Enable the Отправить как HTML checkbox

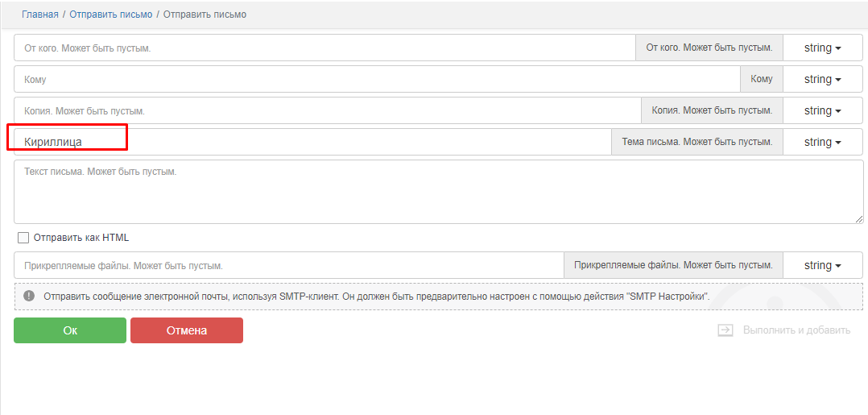pyautogui.click(x=23, y=238)
